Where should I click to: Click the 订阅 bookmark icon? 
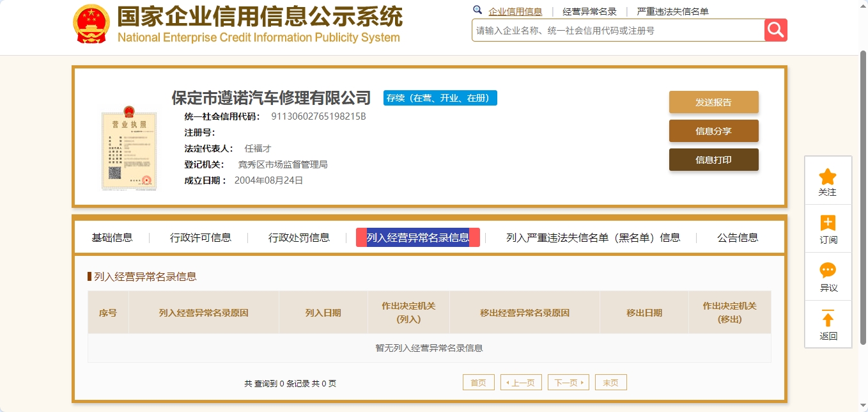pos(828,223)
